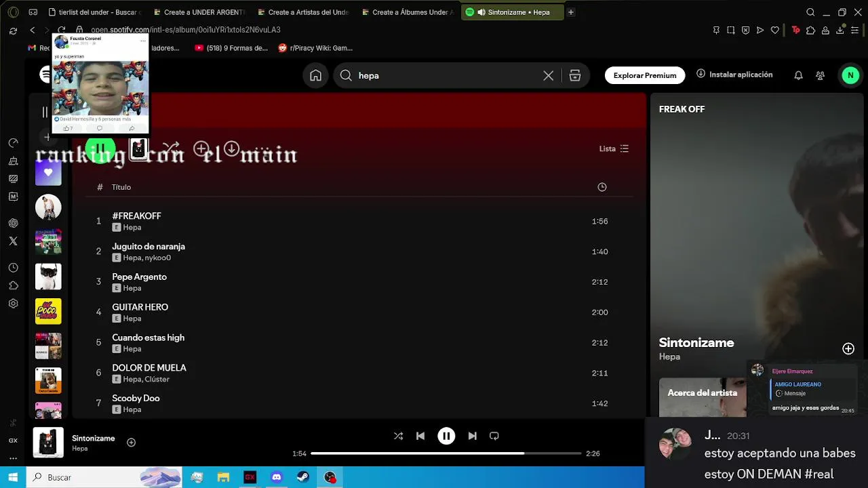This screenshot has width=868, height=488.
Task: Select track Cuando estas high
Action: [x=359, y=342]
